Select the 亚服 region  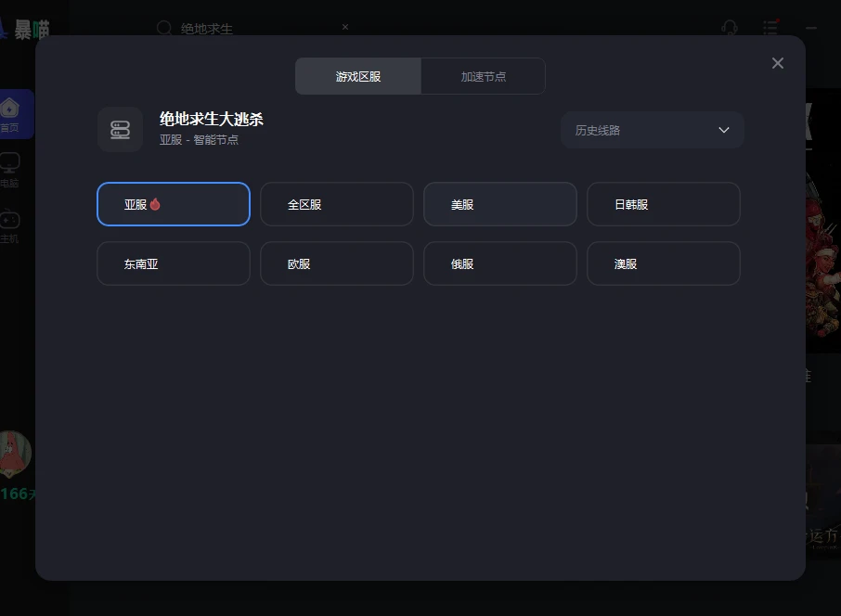[174, 204]
